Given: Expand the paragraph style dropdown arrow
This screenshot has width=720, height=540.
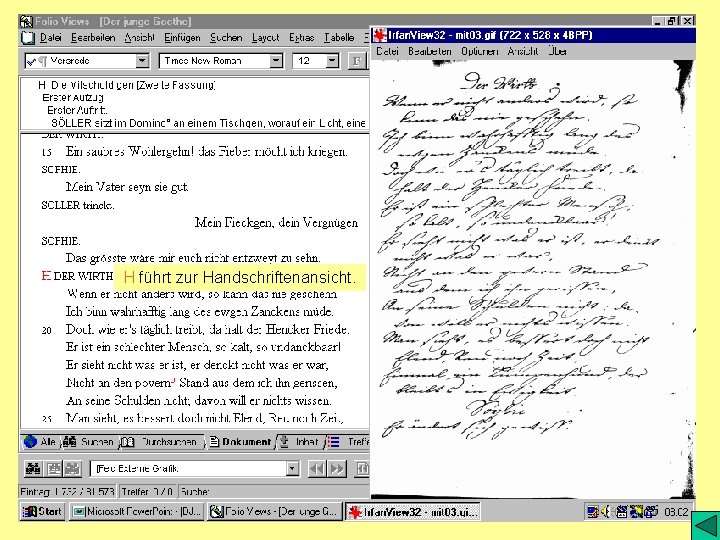Looking at the screenshot, I should point(142,61).
